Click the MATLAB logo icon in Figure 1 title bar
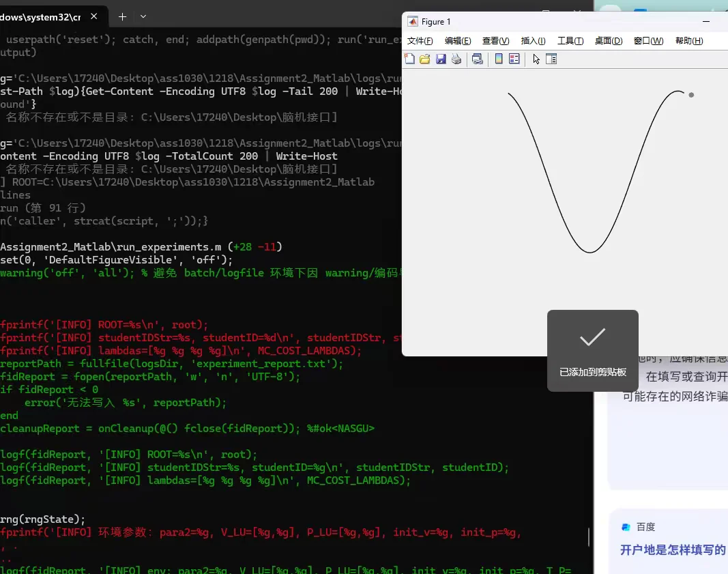728x574 pixels. [412, 21]
